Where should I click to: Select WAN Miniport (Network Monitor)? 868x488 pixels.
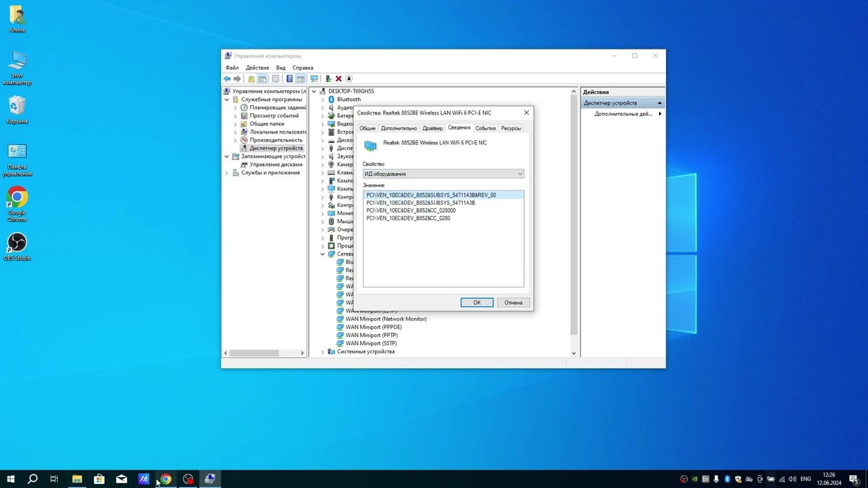coord(386,319)
